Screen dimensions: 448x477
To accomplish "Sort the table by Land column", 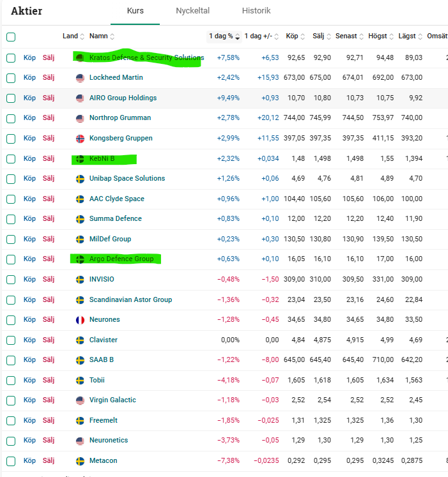I will point(73,36).
